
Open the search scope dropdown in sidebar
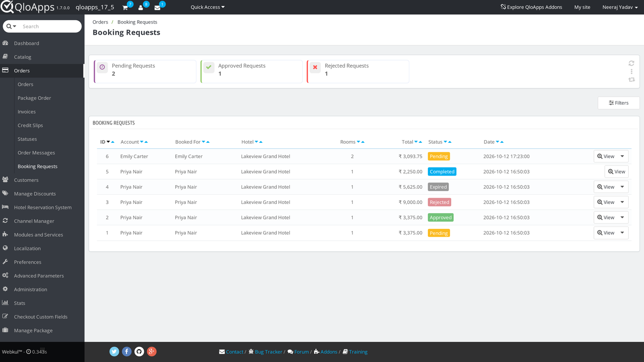click(x=11, y=26)
